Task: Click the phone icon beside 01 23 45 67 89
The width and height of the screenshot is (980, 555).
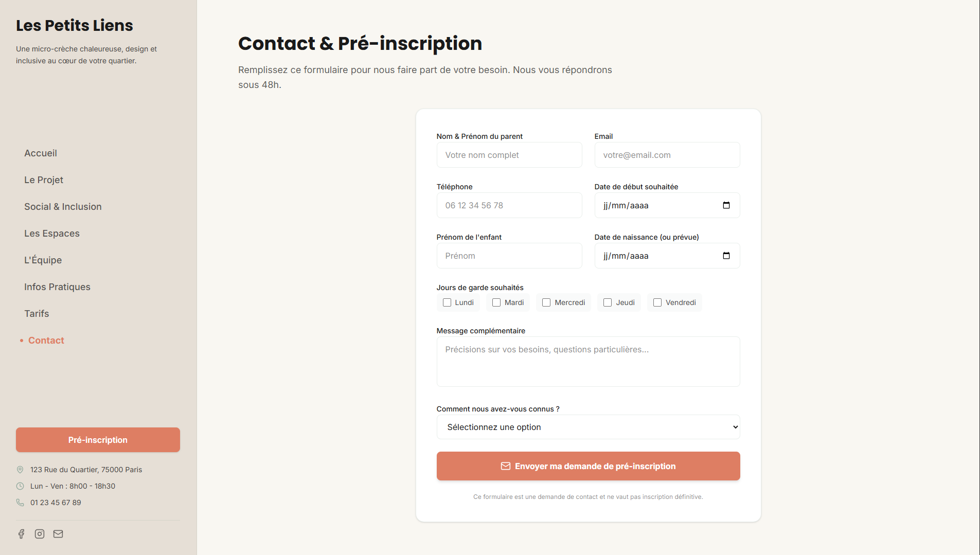Action: pyautogui.click(x=20, y=503)
